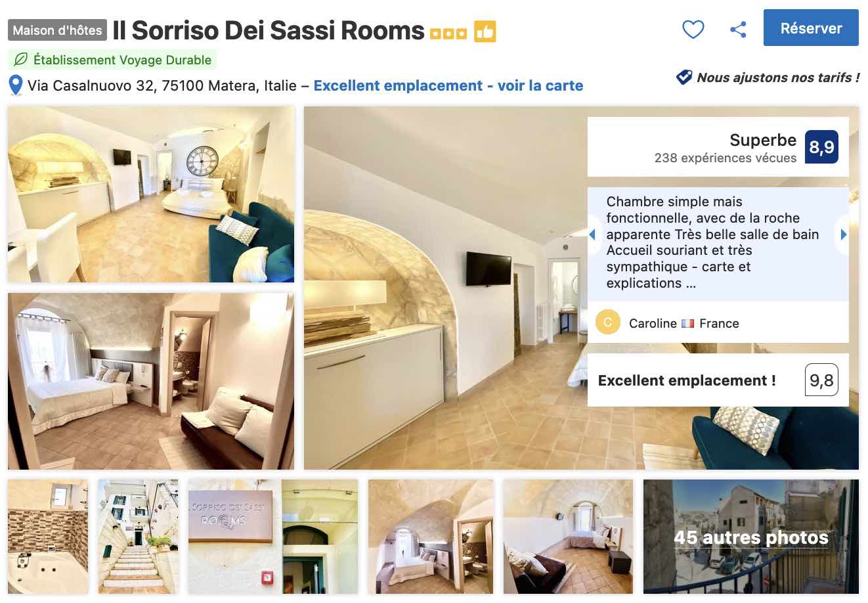This screenshot has width=868, height=603.
Task: Click the price match checkmark icon
Action: point(684,78)
